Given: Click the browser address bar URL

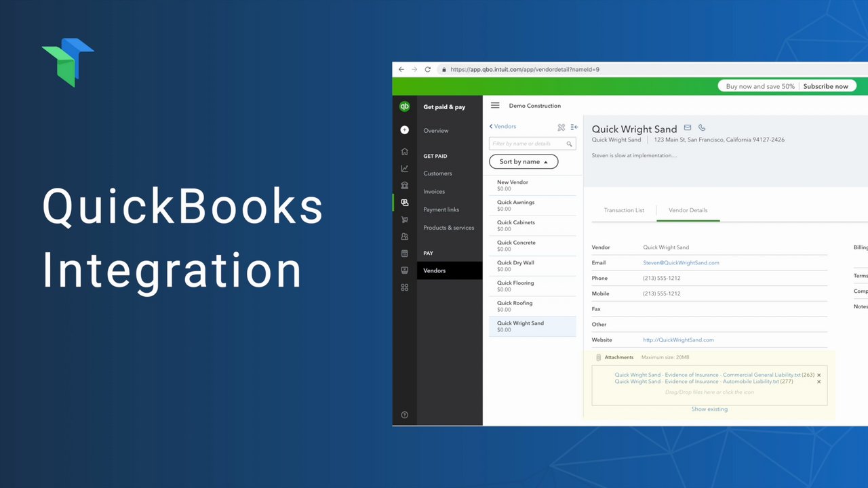Looking at the screenshot, I should point(525,69).
